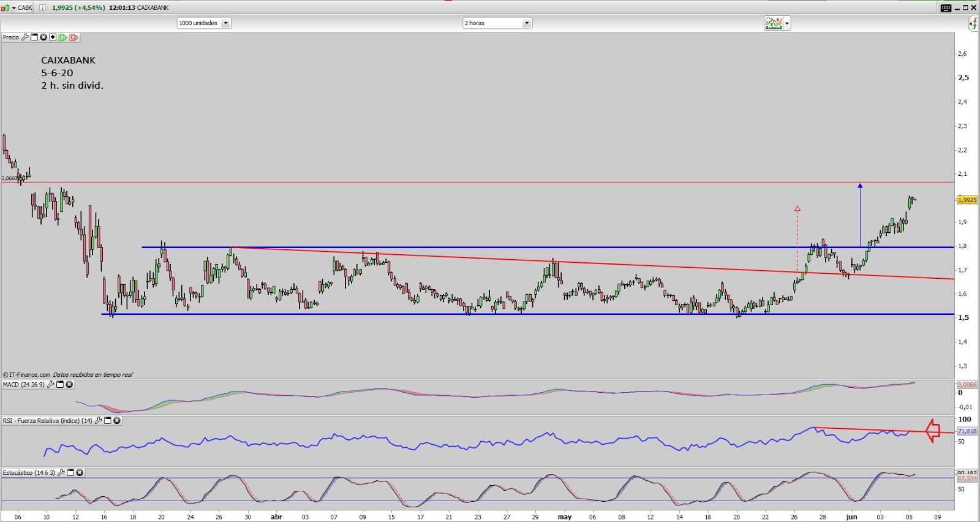Click the 1,9925 current price tag on axis
Image resolution: width=980 pixels, height=522 pixels.
pyautogui.click(x=967, y=200)
